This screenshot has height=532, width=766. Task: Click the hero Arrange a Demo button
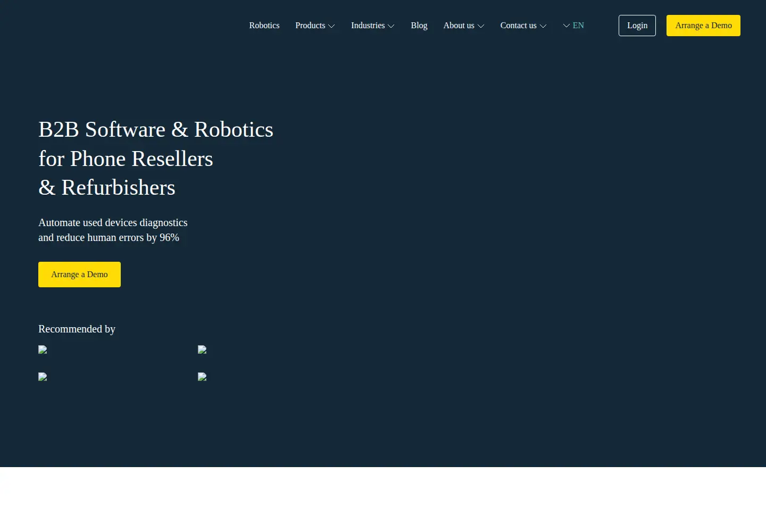[79, 275]
